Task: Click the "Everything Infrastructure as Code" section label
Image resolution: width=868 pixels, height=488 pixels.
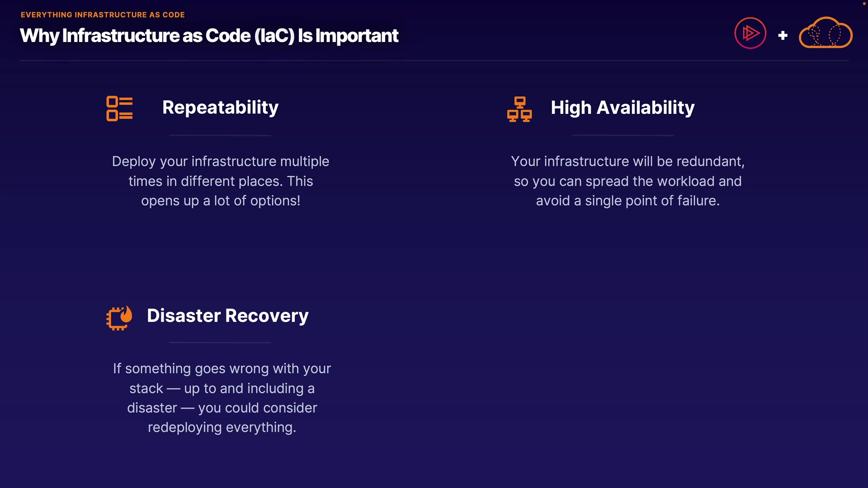Action: 103,15
